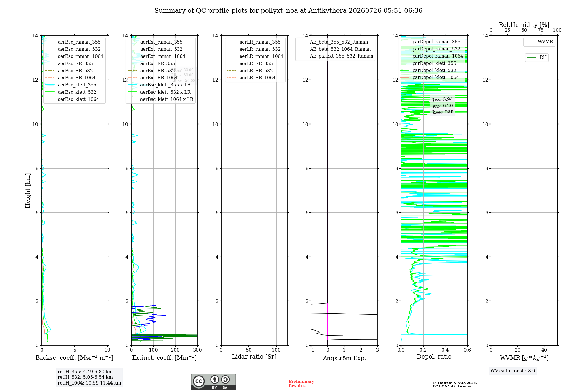
Task: Select aerLR_raman_1064 legend entry
Action: pyautogui.click(x=254, y=56)
